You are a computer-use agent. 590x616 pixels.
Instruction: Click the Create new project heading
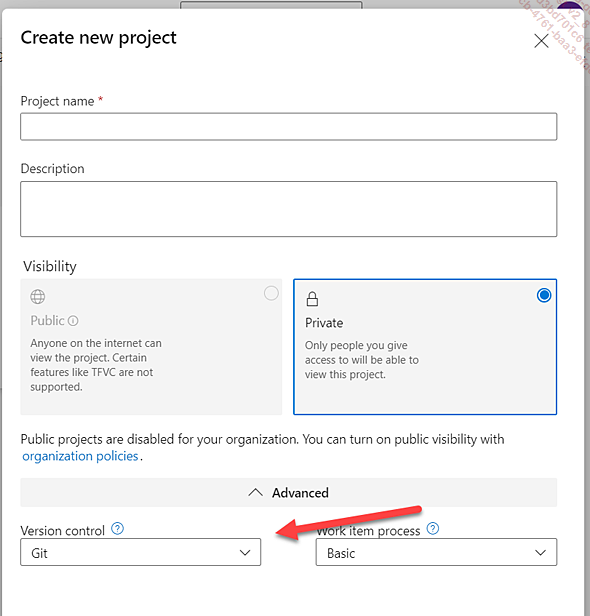click(99, 38)
